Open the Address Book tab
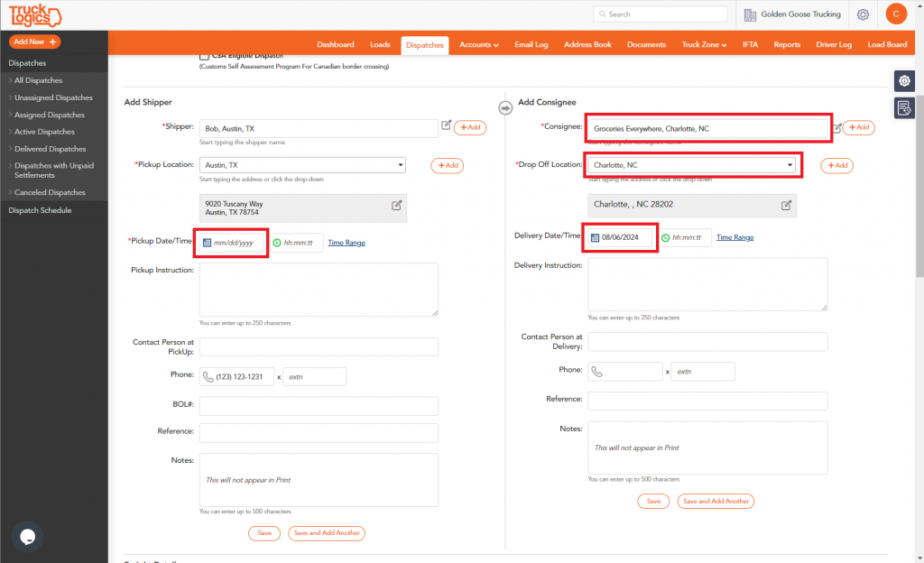The height and width of the screenshot is (563, 924). click(587, 45)
